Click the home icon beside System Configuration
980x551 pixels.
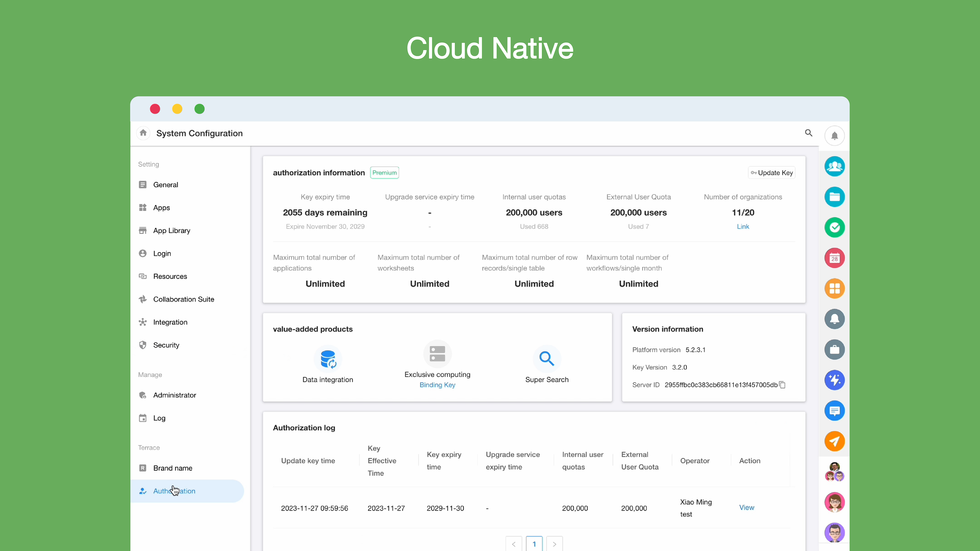(143, 133)
